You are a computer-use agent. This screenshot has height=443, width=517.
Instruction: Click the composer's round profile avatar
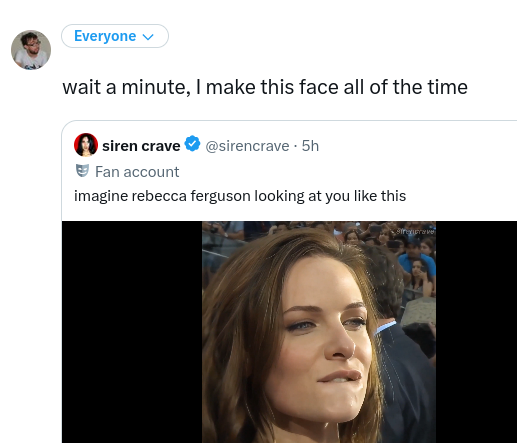click(x=31, y=50)
